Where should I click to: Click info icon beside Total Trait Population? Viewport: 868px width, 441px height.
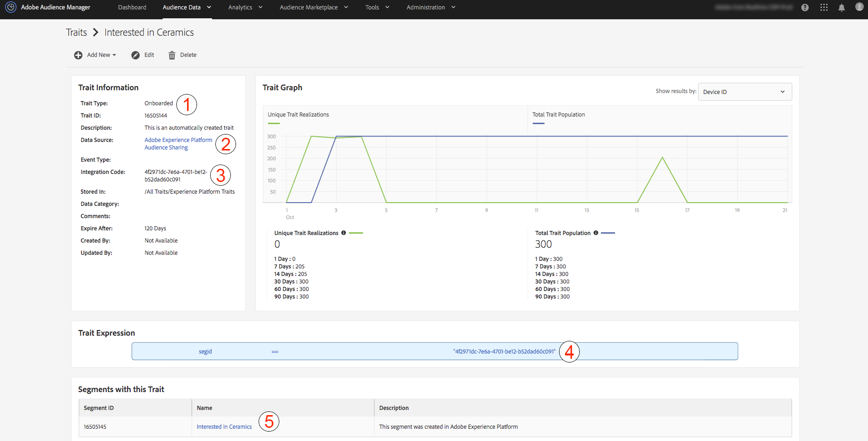point(596,233)
